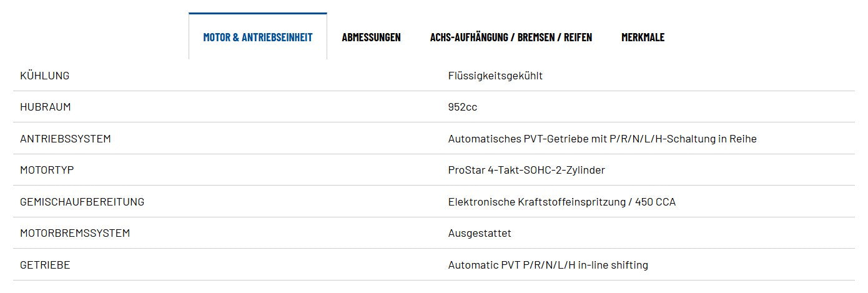Click the Ausgestattet value
This screenshot has height=293, width=868.
[x=480, y=233]
